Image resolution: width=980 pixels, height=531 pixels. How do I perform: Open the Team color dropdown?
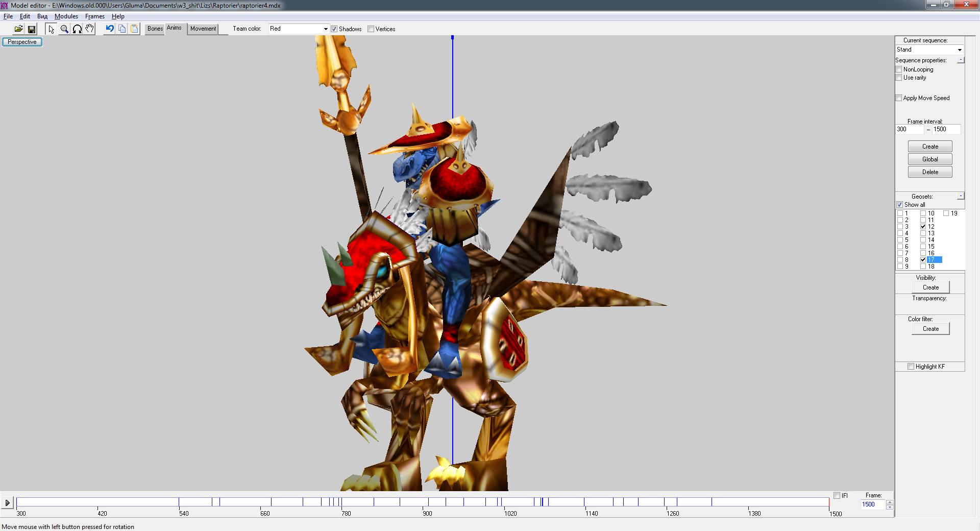(x=326, y=29)
